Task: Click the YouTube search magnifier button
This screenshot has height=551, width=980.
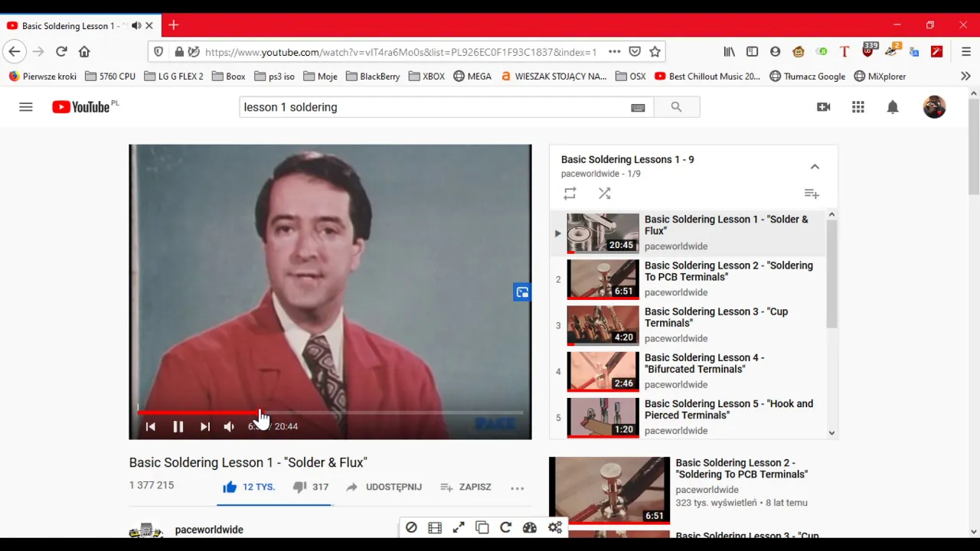Action: (x=676, y=107)
